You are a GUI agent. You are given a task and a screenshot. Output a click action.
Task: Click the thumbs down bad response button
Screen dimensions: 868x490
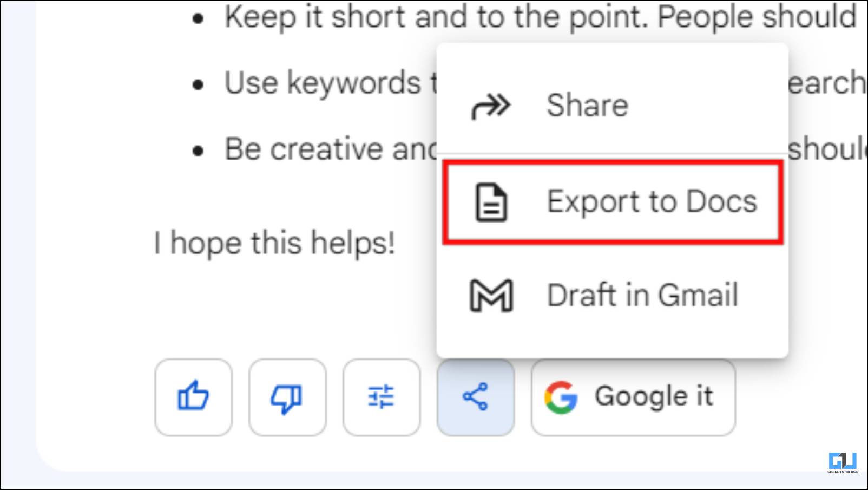pyautogui.click(x=287, y=397)
